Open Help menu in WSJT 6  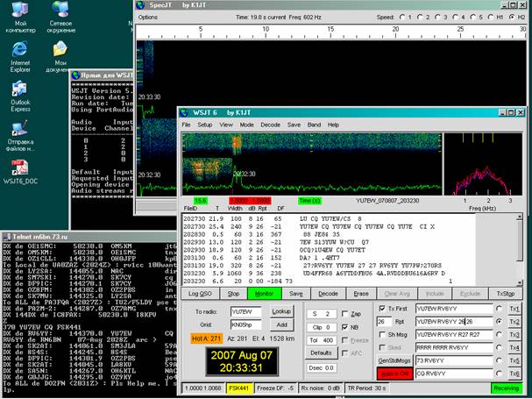[x=333, y=125]
